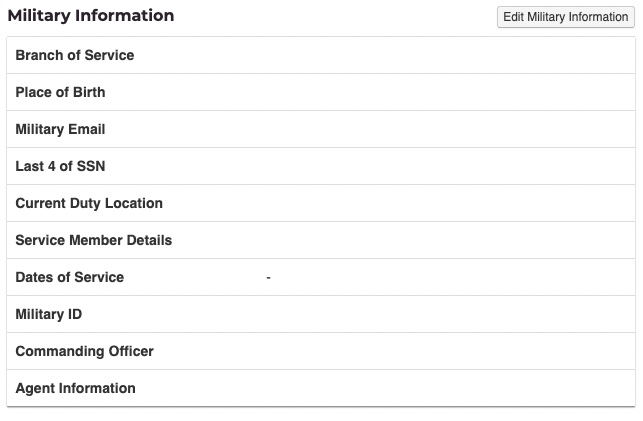Select the Agent Information label

tap(76, 388)
